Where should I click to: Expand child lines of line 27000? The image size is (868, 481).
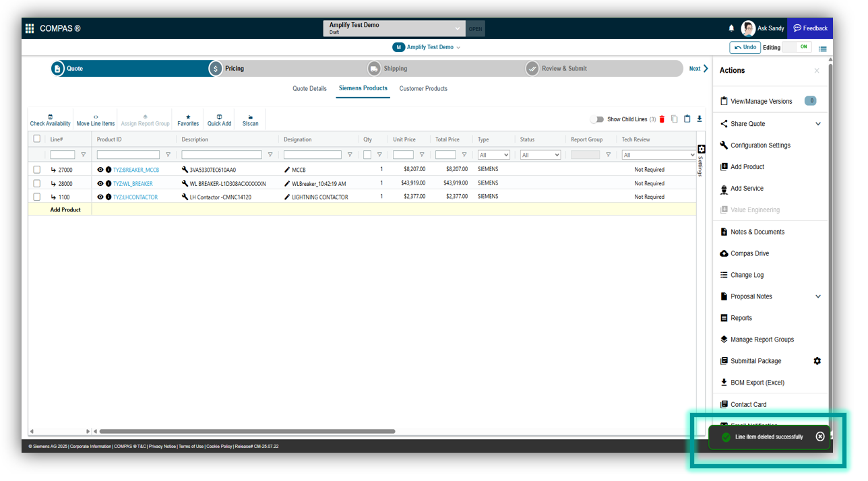(53, 170)
